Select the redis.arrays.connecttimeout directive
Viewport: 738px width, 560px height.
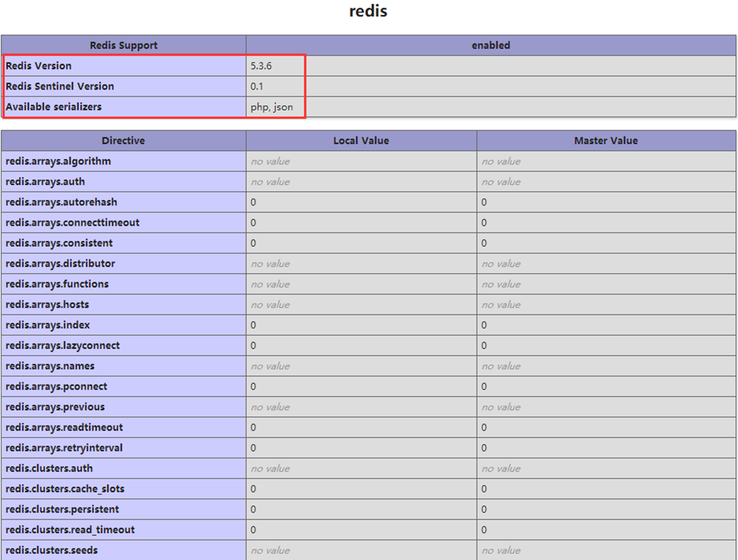point(72,223)
